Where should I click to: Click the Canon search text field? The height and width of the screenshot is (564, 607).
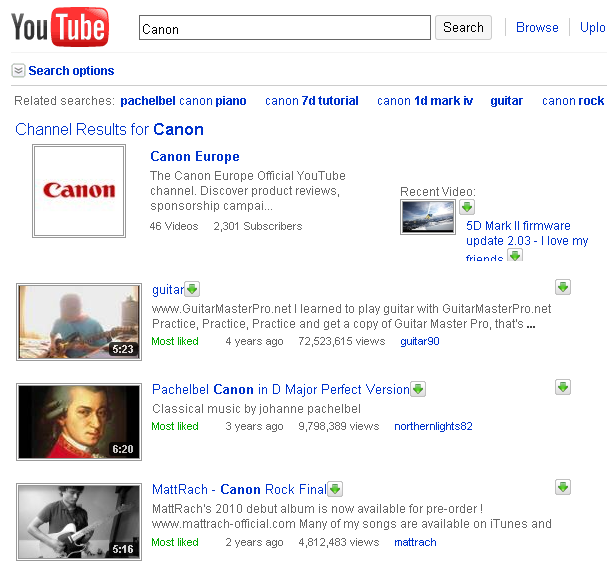pos(285,27)
